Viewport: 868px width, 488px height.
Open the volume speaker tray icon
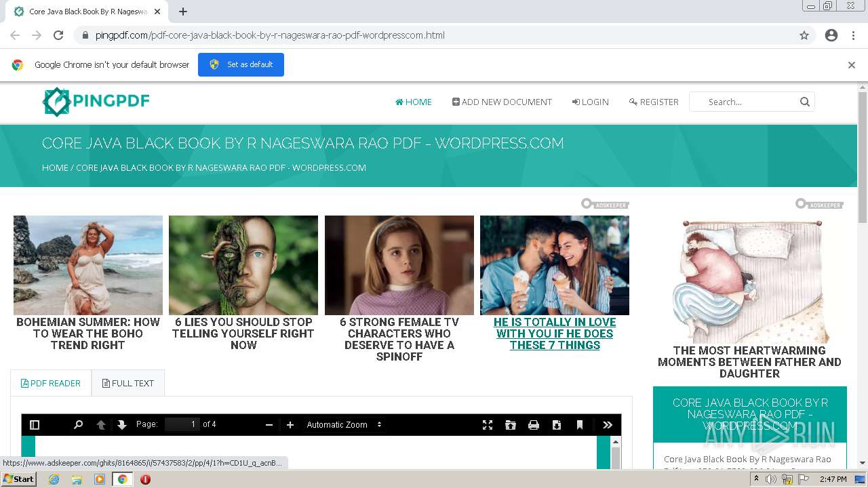click(771, 479)
